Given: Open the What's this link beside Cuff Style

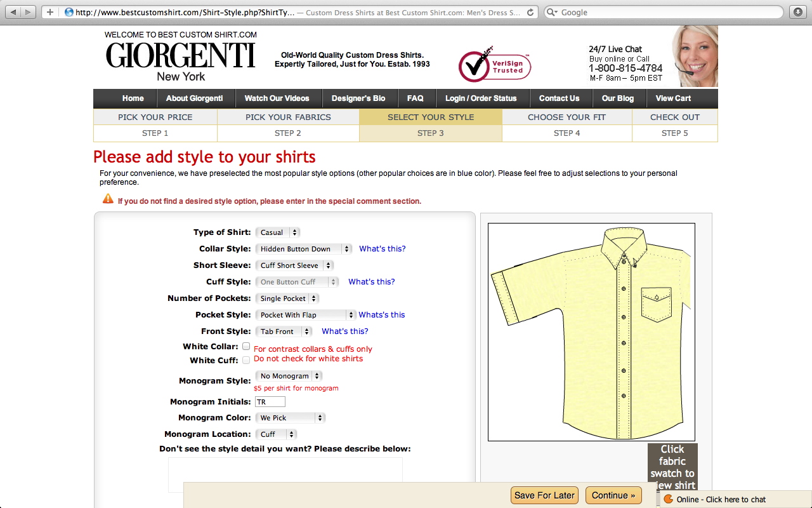Looking at the screenshot, I should [x=371, y=281].
